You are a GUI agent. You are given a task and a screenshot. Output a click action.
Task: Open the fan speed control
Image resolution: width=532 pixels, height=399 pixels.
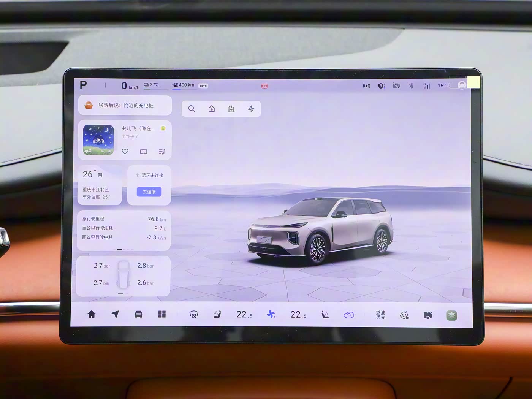[271, 314]
